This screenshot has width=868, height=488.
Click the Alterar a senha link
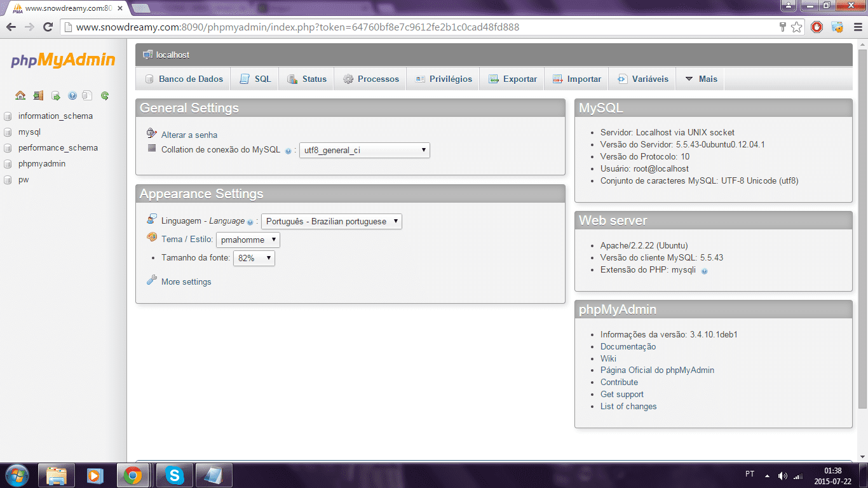point(189,135)
